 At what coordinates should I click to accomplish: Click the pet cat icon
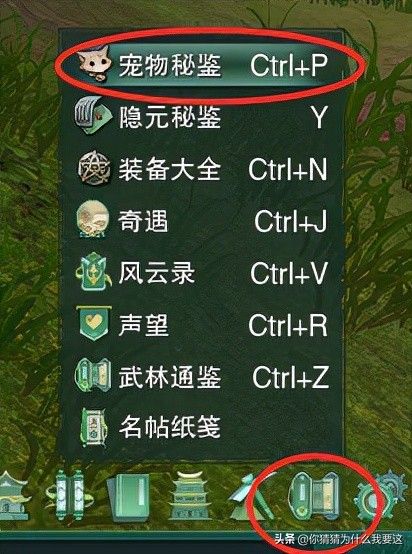(x=94, y=66)
